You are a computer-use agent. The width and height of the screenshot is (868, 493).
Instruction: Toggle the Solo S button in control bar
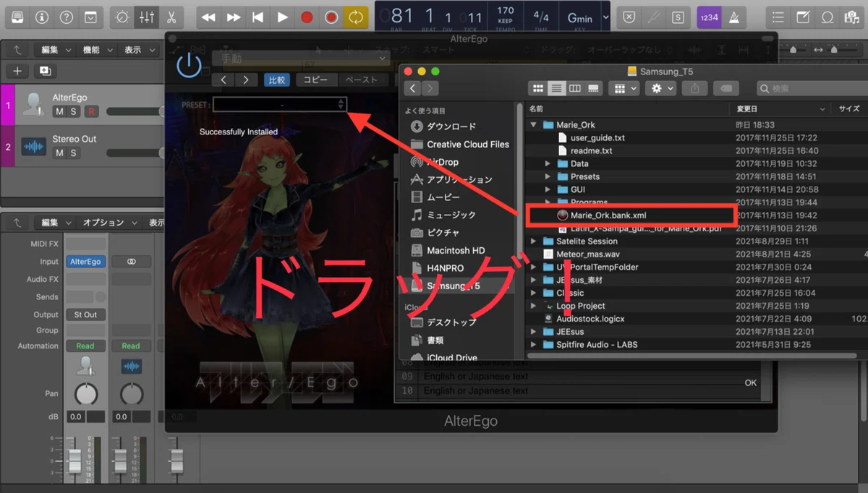pyautogui.click(x=678, y=17)
